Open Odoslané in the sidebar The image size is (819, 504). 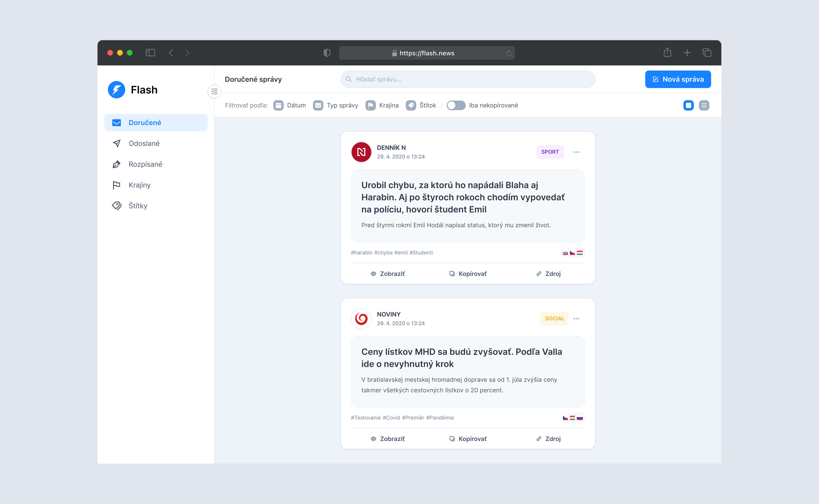[x=144, y=143]
